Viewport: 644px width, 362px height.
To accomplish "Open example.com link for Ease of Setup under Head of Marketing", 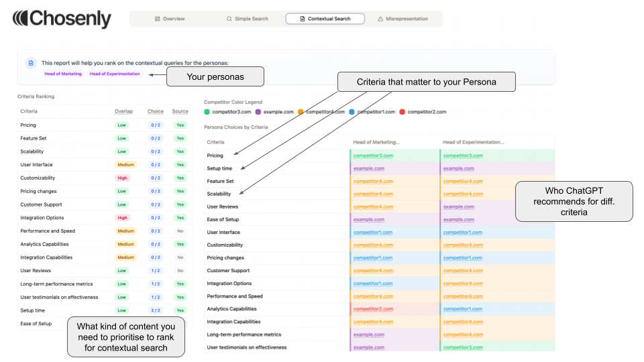I will tap(368, 219).
